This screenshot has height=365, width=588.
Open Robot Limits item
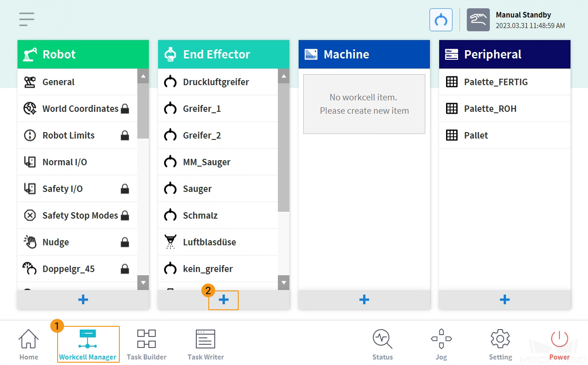pyautogui.click(x=77, y=135)
